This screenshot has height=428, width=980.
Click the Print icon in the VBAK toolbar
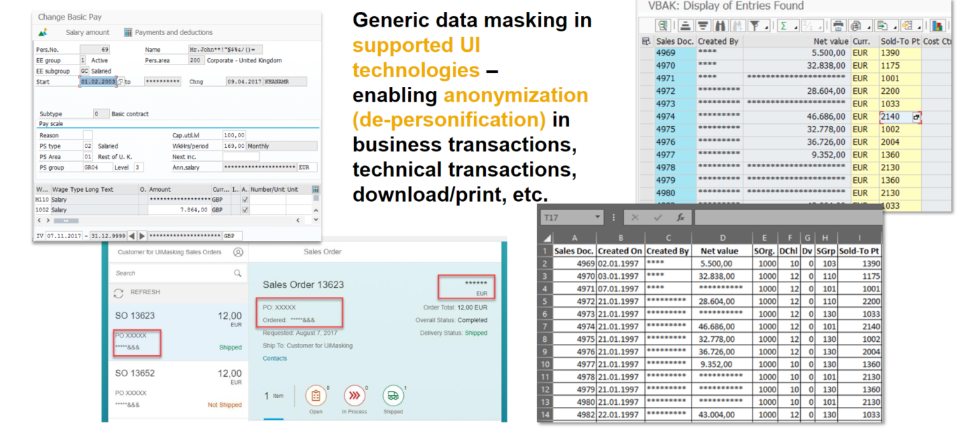point(839,26)
